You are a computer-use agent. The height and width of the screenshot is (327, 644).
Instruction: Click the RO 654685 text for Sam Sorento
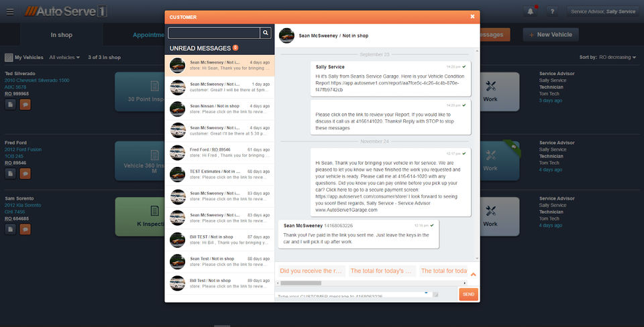click(17, 218)
